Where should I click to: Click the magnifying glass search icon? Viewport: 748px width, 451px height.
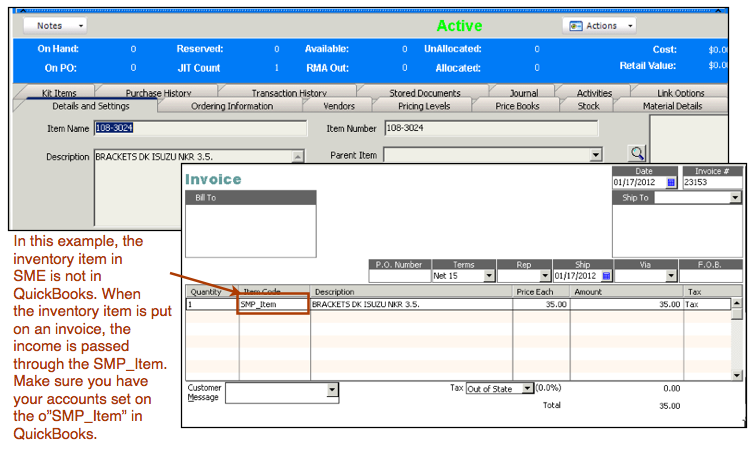point(637,153)
